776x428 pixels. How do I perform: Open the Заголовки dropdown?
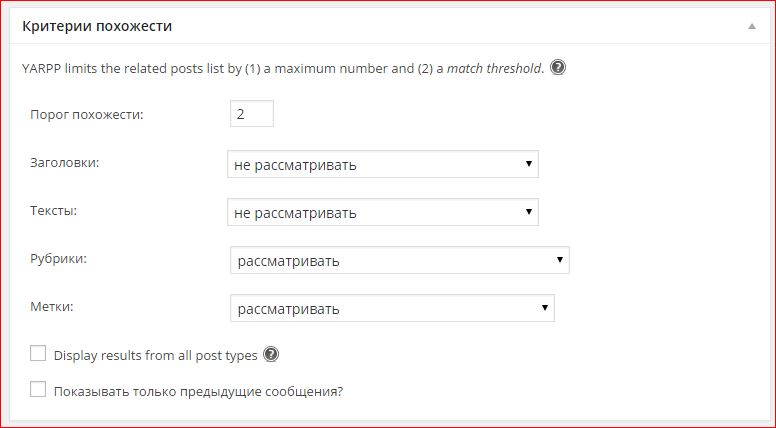pos(383,164)
